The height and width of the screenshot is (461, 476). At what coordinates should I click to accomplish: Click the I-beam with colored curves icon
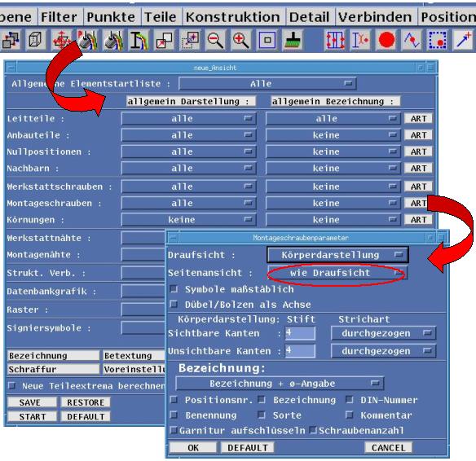(x=139, y=40)
